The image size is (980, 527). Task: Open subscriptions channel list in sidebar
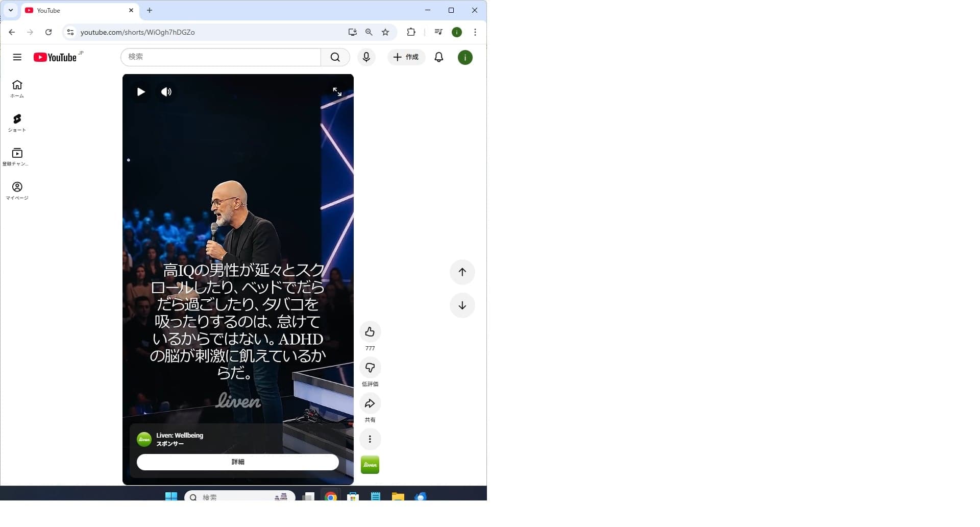point(17,157)
